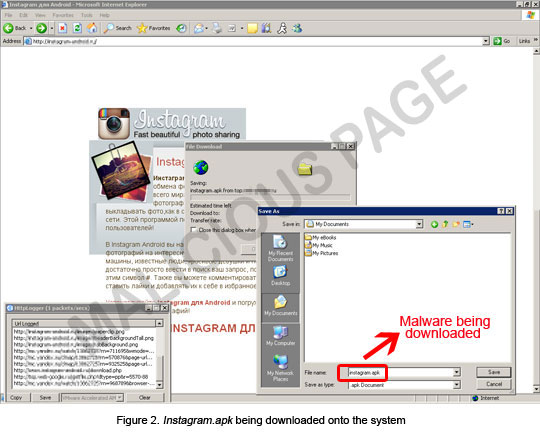
Task: Open the Help menu
Action: (x=104, y=15)
